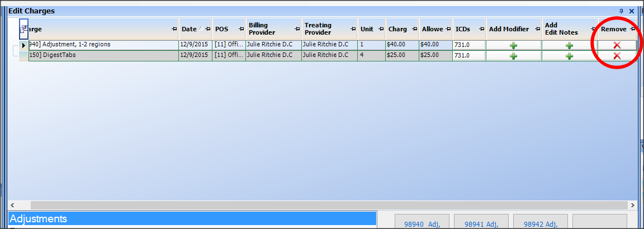Add modifier to Adjustment, 1-2 regions charge
This screenshot has width=644, height=229.
513,45
